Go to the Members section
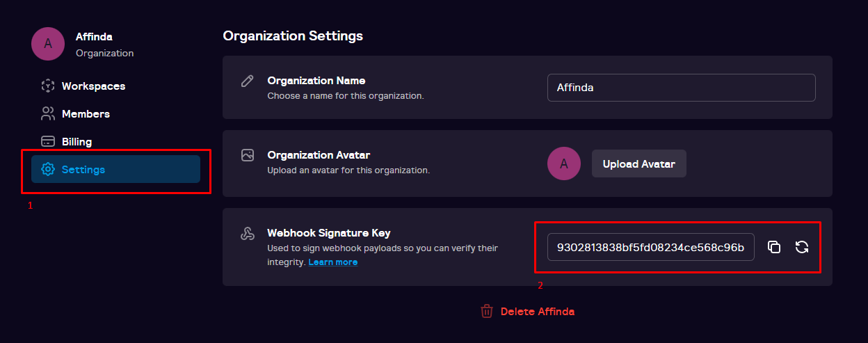The width and height of the screenshot is (868, 343). point(115,113)
